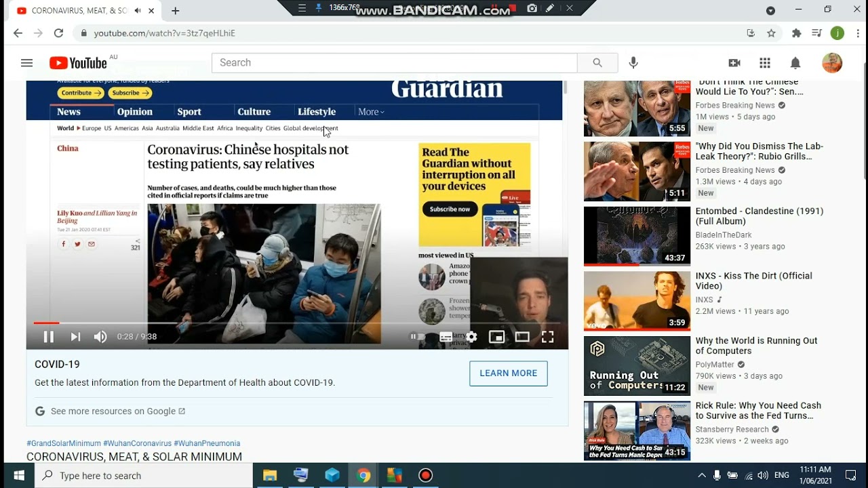
Task: Open the Chrome profile J icon
Action: click(x=837, y=33)
